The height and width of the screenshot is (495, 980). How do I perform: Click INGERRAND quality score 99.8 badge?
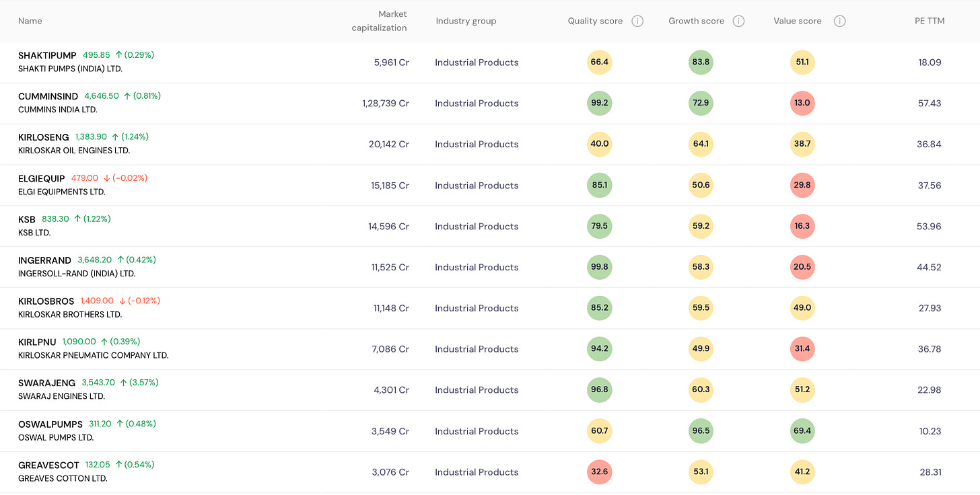coord(599,267)
